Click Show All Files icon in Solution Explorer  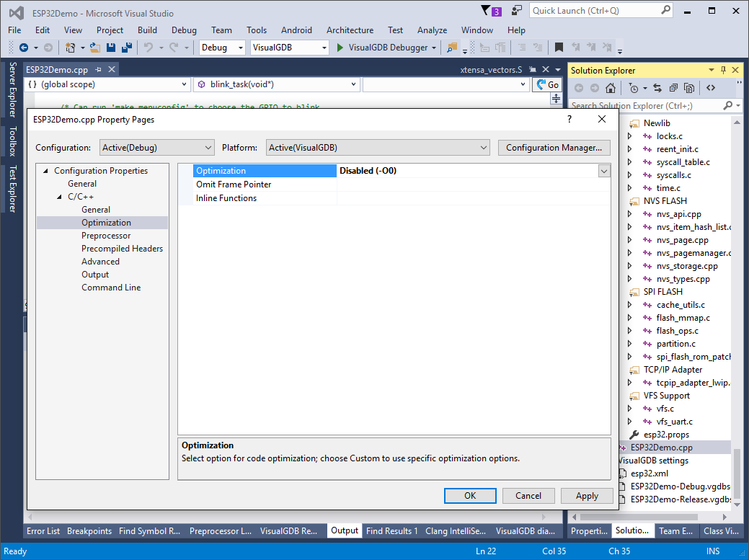tap(689, 88)
